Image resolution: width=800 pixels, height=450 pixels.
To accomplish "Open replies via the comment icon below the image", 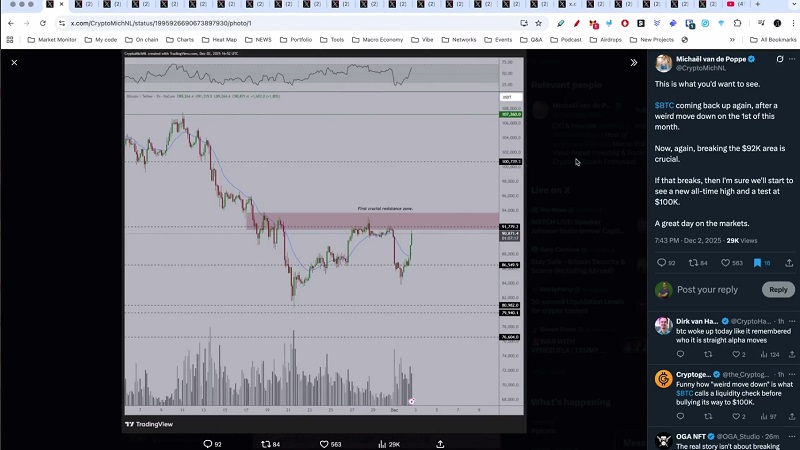I will 208,443.
